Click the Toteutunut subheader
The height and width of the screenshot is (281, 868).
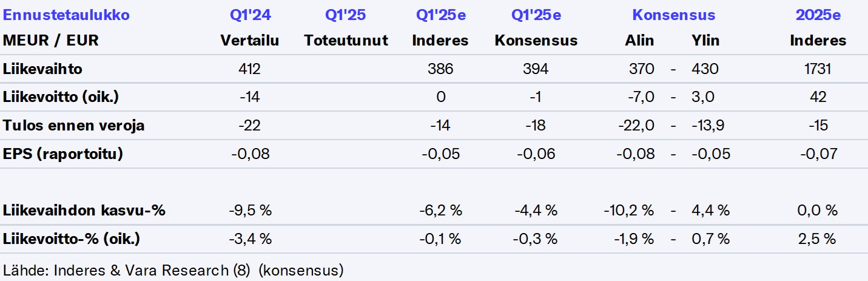click(346, 41)
